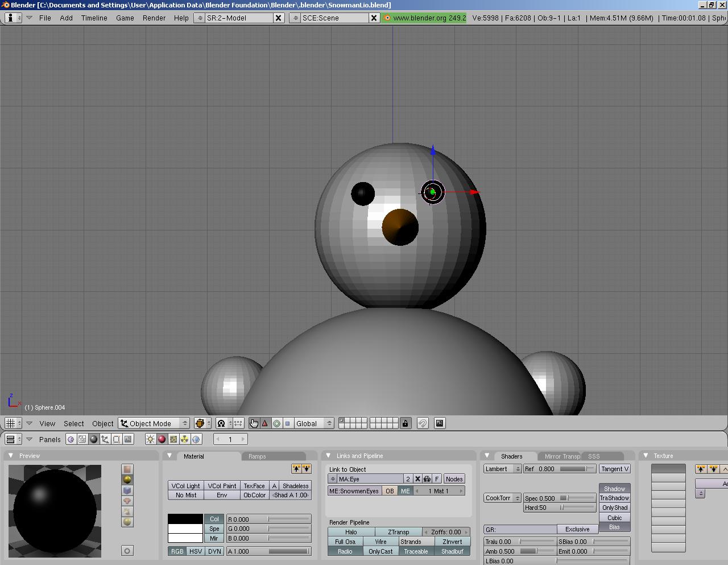Viewport: 728px width, 565px height.
Task: Click the Ref 0.800 slider in Shaders
Action: click(560, 468)
